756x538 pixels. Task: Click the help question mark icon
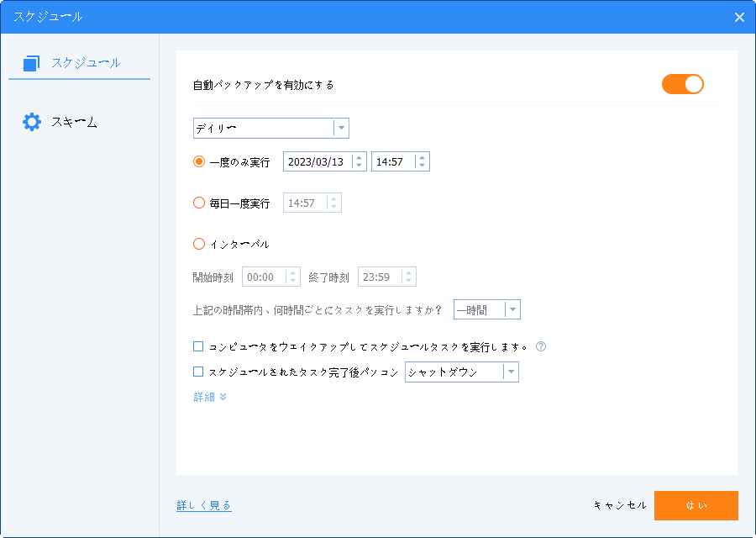tap(541, 346)
